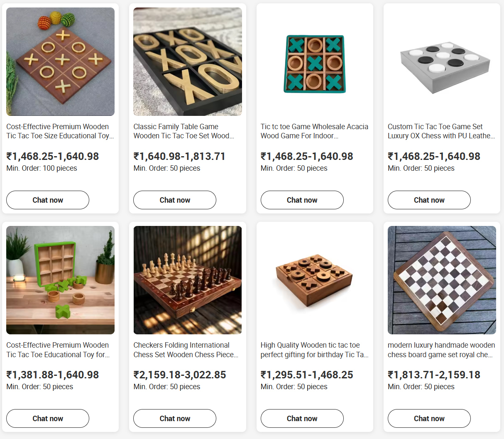Chat now for 100-piece minimum order toy

(48, 200)
